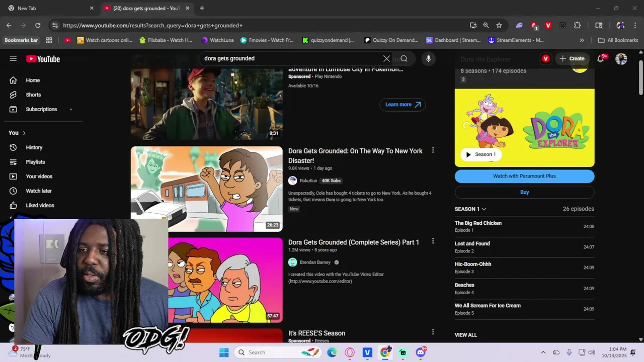644x362 pixels.
Task: Play Season 1 of Dora the Explorer
Action: click(480, 154)
